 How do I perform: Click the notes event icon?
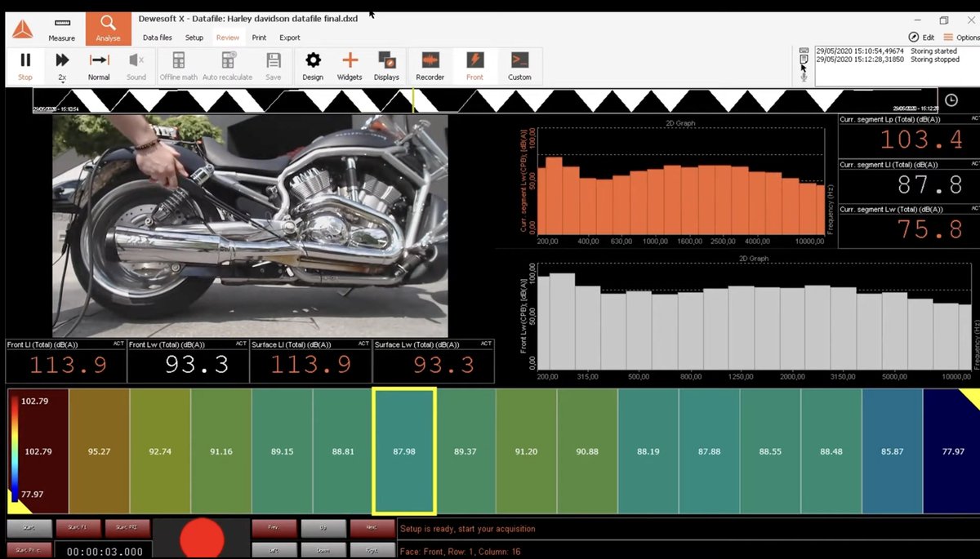804,60
